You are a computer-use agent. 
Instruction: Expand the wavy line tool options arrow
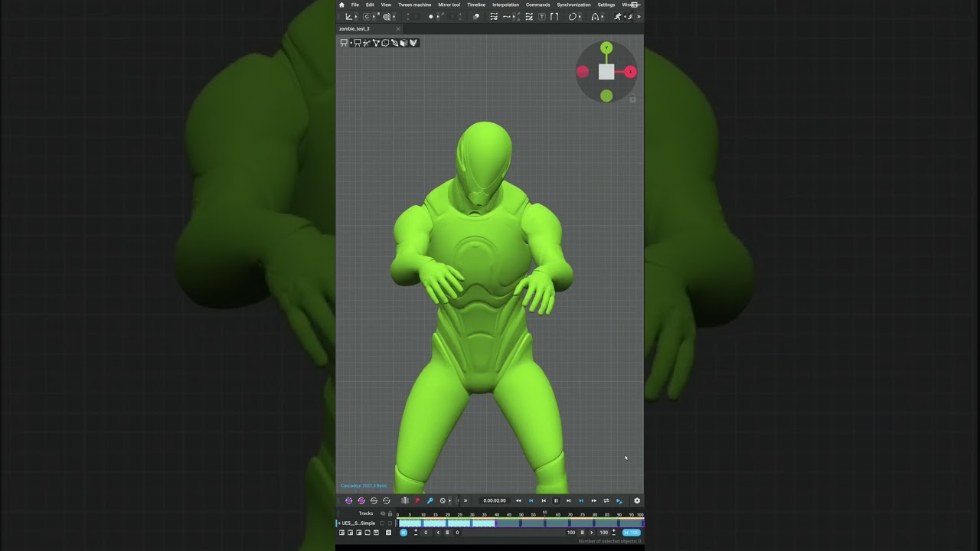point(514,17)
